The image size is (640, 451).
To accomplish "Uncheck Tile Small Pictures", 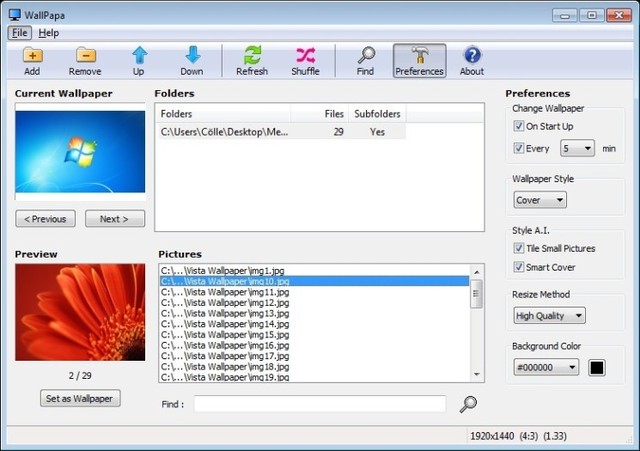I will (x=519, y=248).
